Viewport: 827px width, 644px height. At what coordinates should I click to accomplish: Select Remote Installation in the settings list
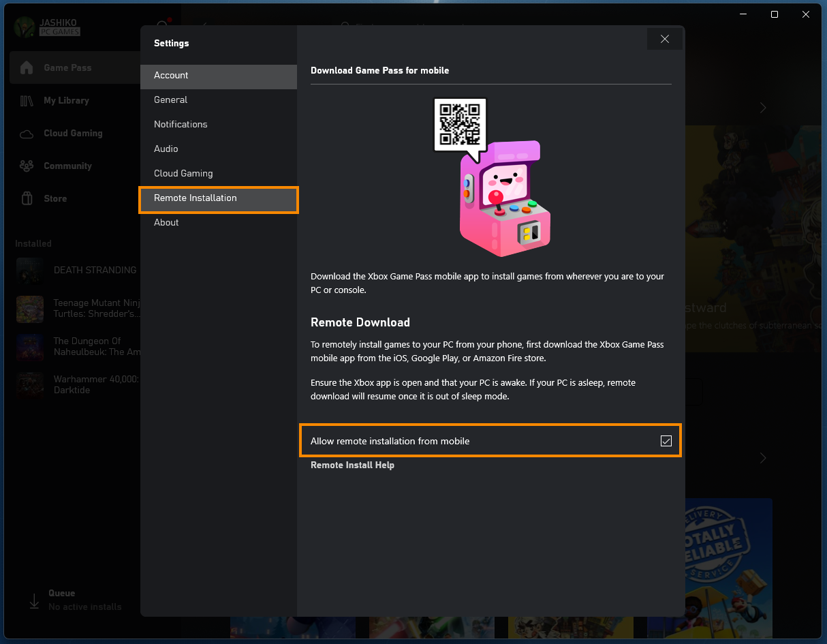click(x=219, y=198)
